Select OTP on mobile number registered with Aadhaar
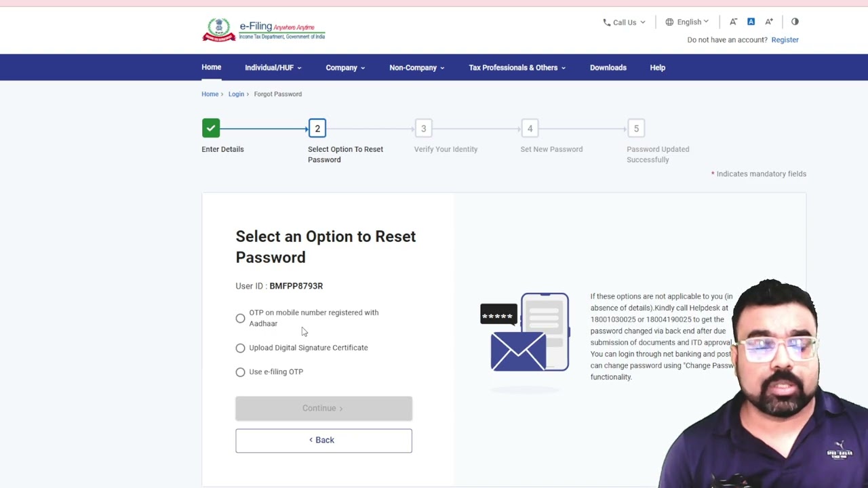 coord(240,319)
